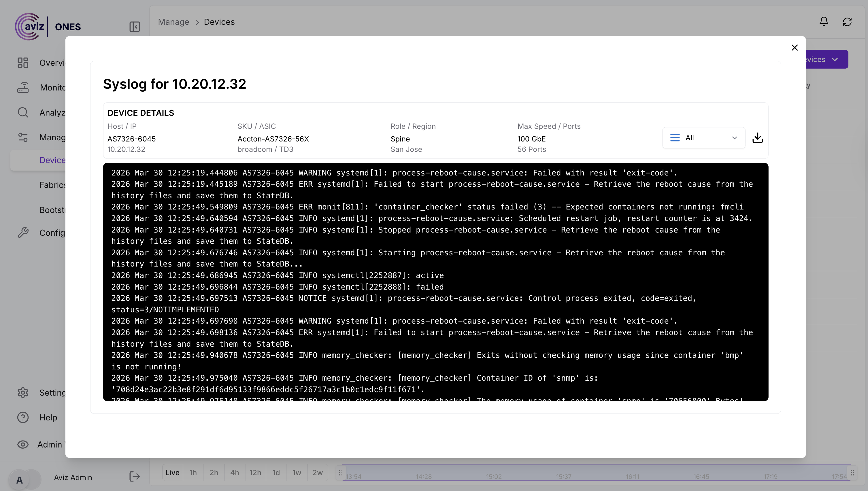The width and height of the screenshot is (868, 491).
Task: Select the Live time range
Action: tap(172, 473)
